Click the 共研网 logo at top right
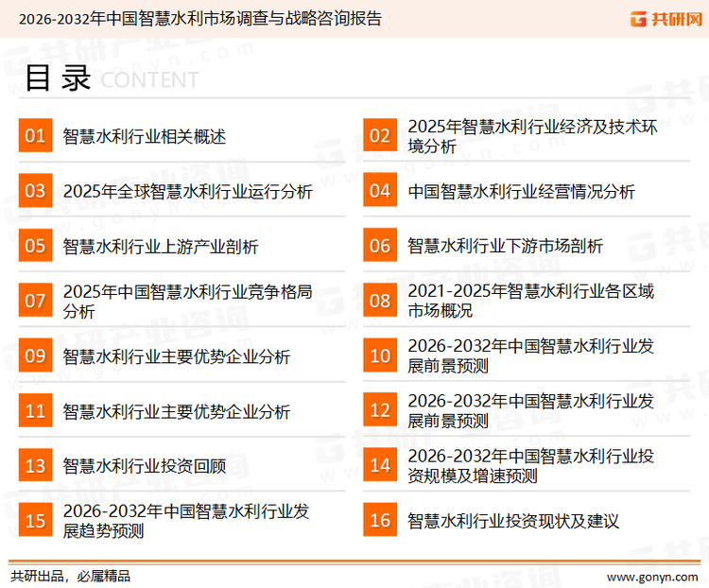This screenshot has height=588, width=709. pos(666,19)
